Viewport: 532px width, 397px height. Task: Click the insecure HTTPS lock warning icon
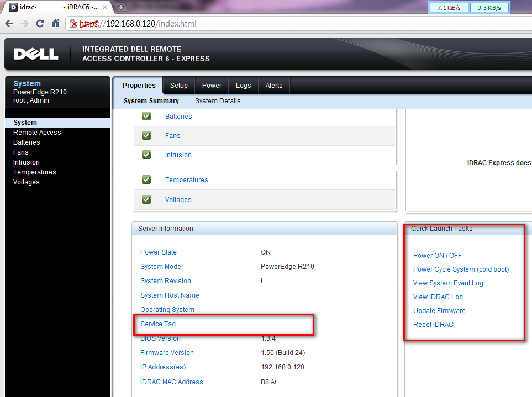coord(73,23)
